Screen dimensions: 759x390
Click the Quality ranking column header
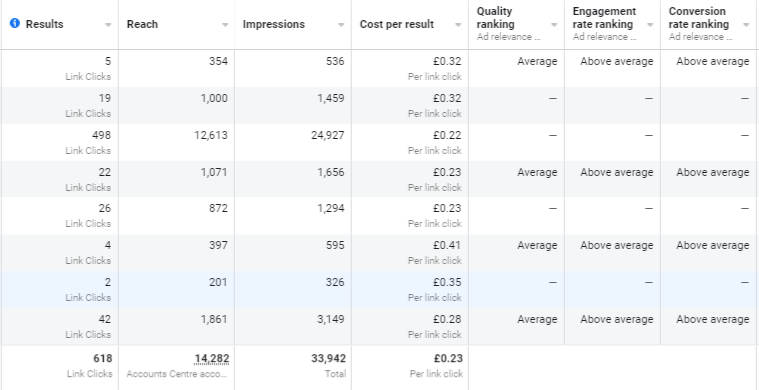tap(495, 17)
